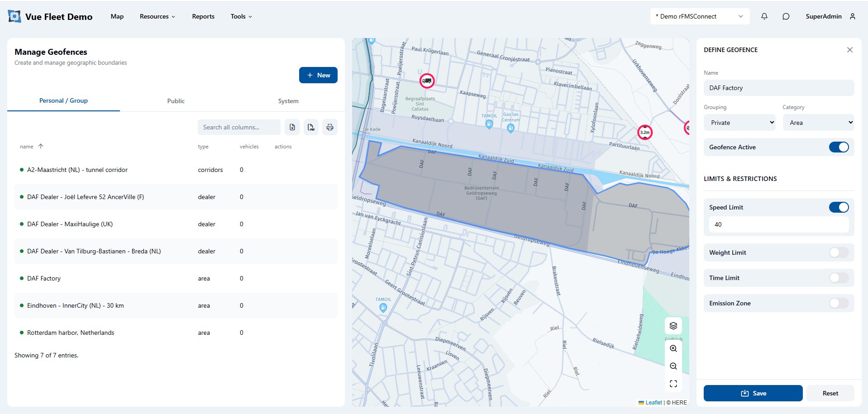868x414 pixels.
Task: Enable the Time Limit switch
Action: tap(839, 278)
